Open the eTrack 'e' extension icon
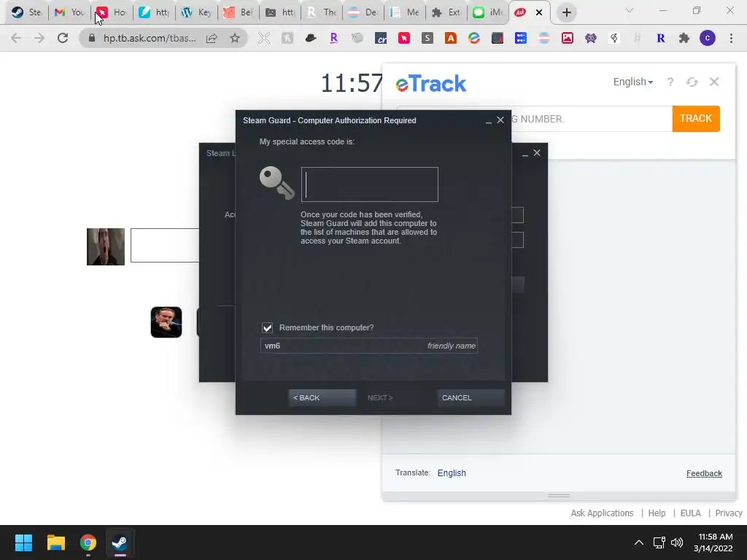 click(474, 38)
